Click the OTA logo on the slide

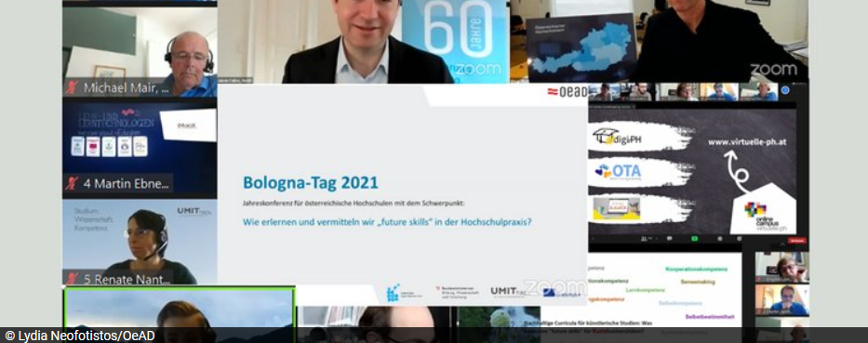coord(618,171)
